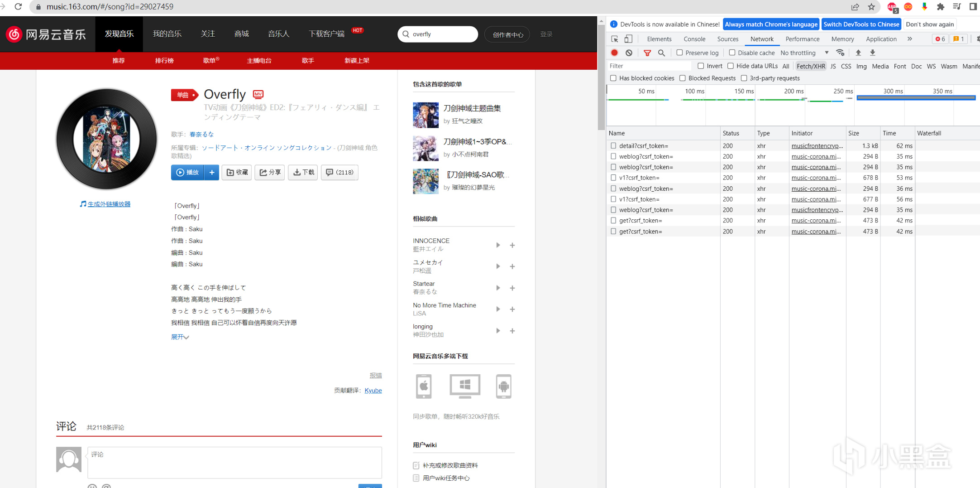The height and width of the screenshot is (488, 980).
Task: Clear the network log
Action: [629, 53]
